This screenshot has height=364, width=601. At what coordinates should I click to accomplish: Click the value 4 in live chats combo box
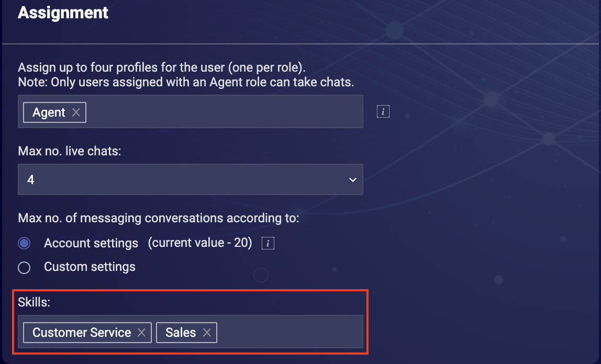(31, 179)
